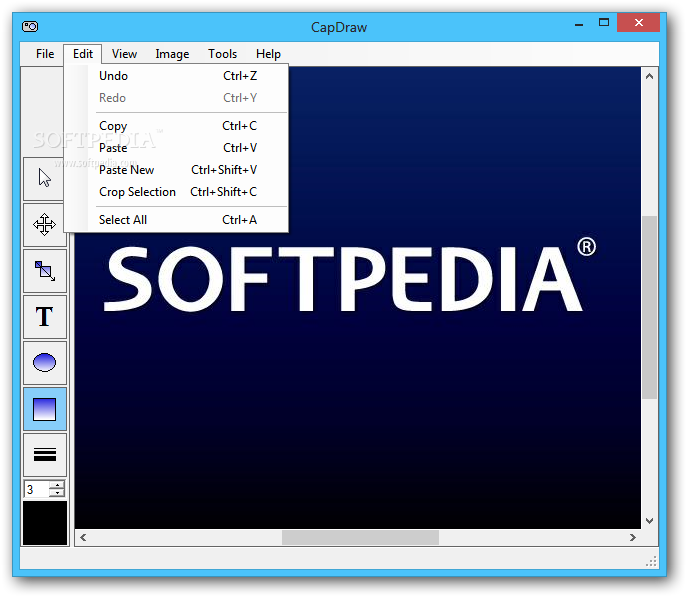Click the vertical scrollbar up arrow
This screenshot has width=687, height=597.
point(649,76)
